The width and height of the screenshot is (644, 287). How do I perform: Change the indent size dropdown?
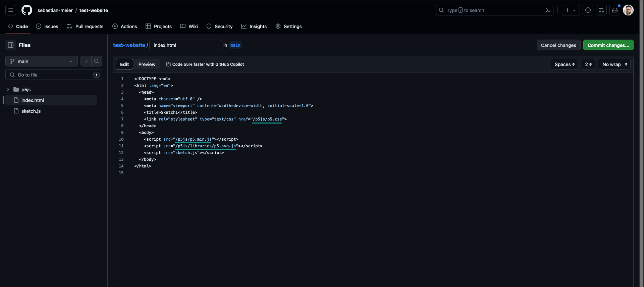[588, 64]
